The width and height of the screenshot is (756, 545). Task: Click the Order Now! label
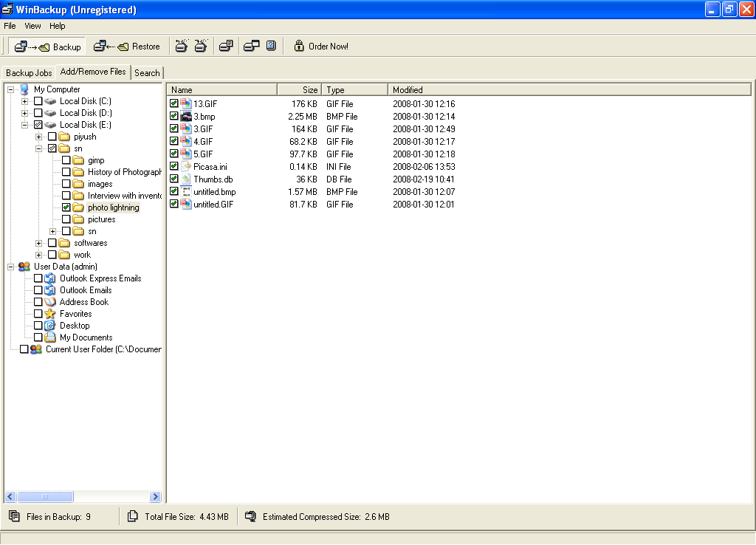point(329,47)
